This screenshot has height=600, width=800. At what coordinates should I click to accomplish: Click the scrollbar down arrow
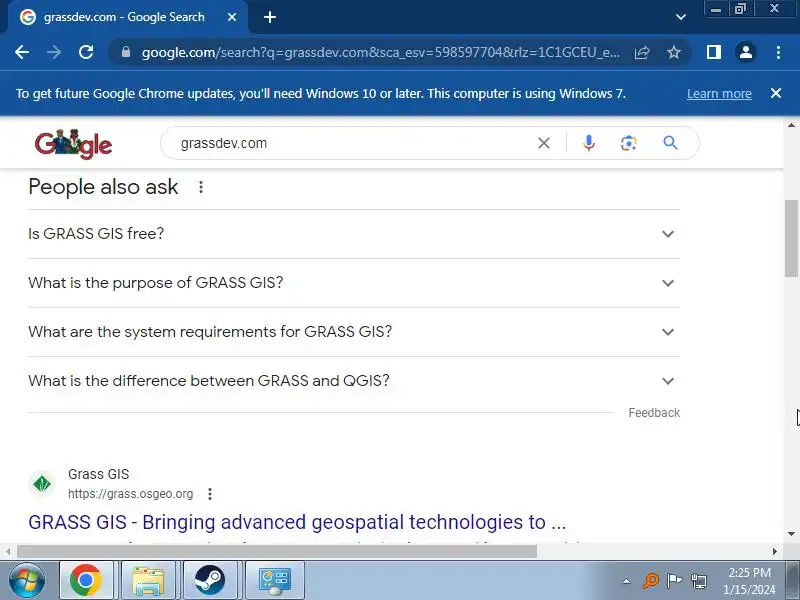[x=791, y=534]
